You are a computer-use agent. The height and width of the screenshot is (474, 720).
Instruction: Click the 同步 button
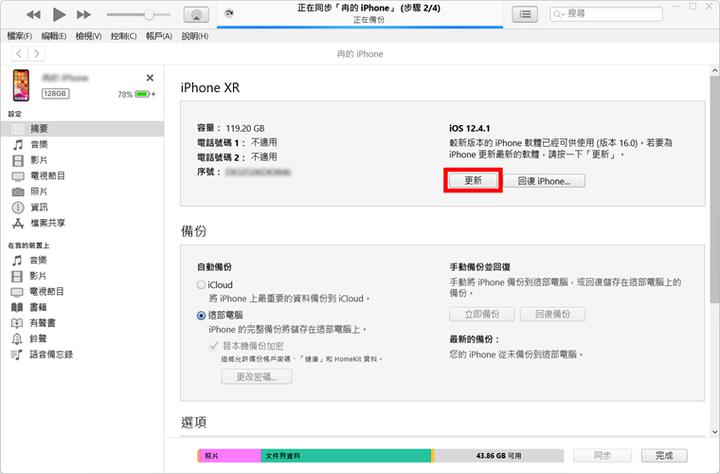tap(602, 456)
